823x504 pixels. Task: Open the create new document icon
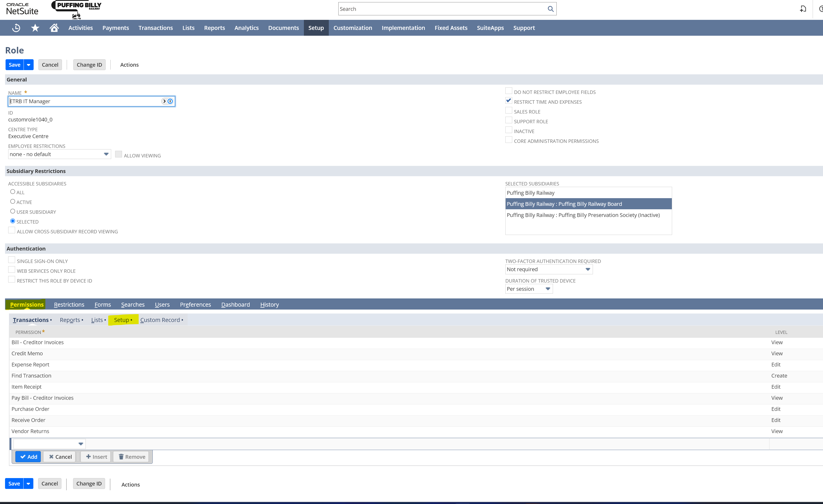pos(803,9)
